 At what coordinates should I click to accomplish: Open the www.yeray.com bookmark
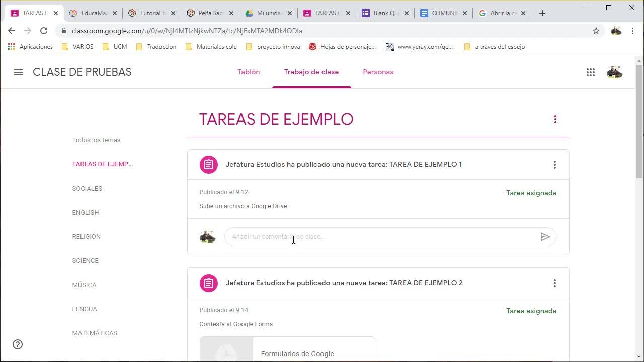pos(420,47)
